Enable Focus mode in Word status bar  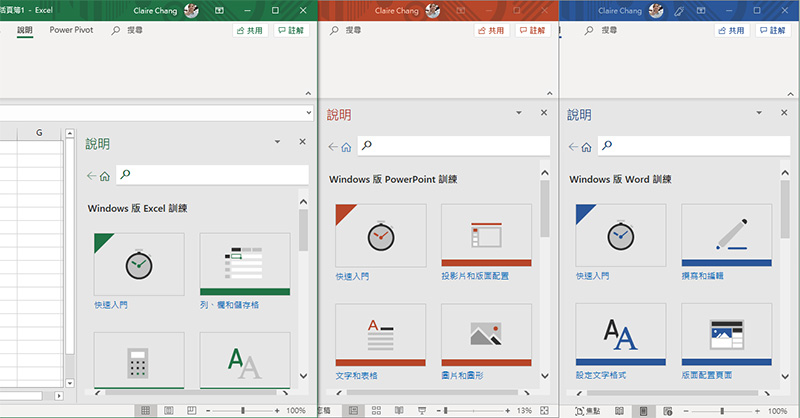(x=587, y=411)
